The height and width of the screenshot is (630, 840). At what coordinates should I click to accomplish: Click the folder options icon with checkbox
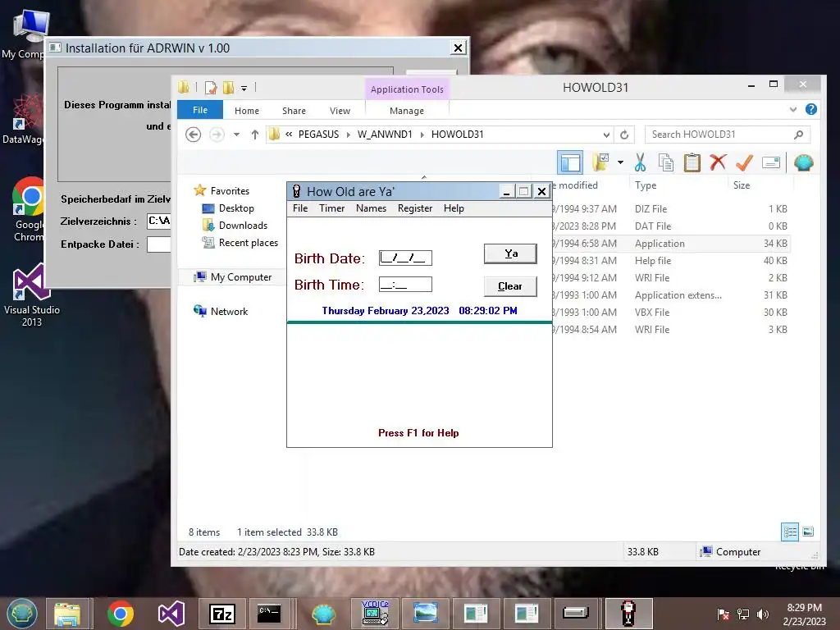pos(600,162)
